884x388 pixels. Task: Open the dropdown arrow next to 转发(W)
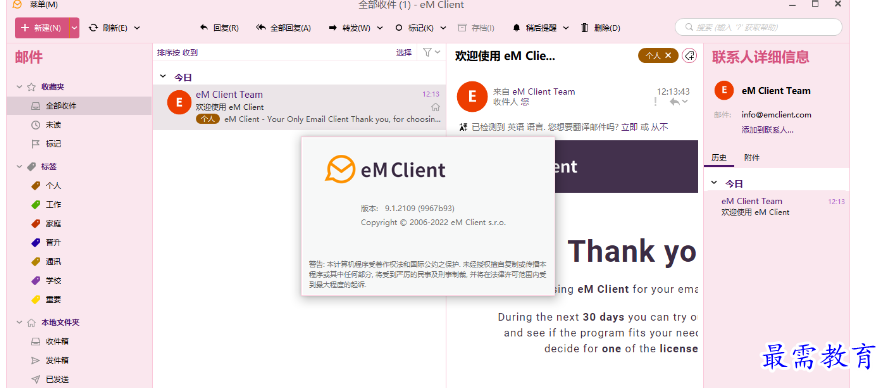[380, 28]
